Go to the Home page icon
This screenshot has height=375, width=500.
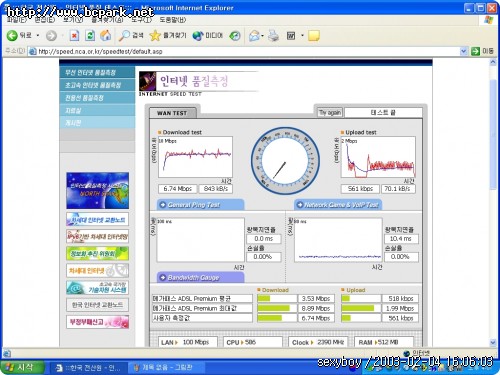[106, 35]
